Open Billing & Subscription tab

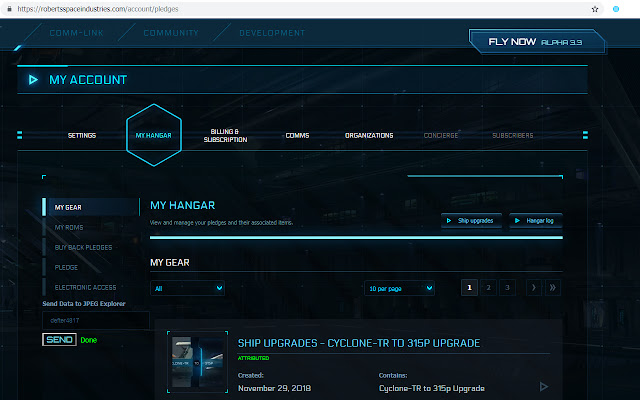tap(225, 136)
